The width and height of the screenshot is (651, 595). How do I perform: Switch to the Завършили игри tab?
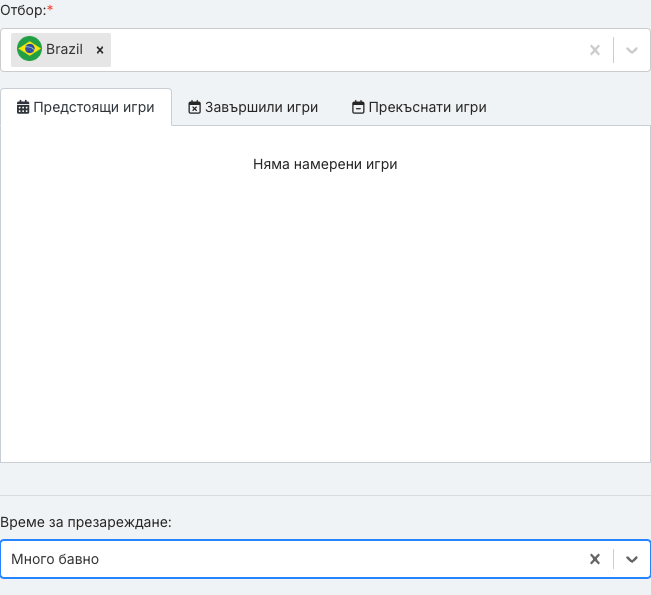pos(253,107)
